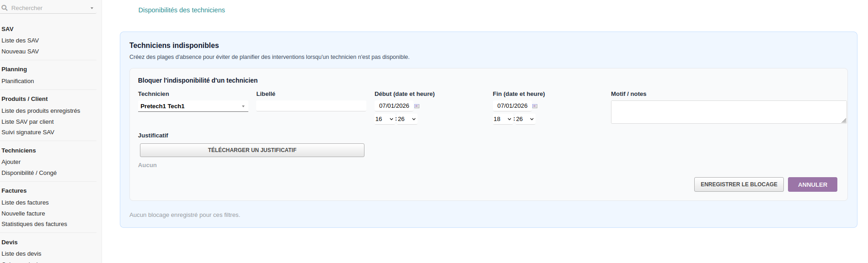This screenshot has width=868, height=263.
Task: Click the start date field
Action: point(394,106)
